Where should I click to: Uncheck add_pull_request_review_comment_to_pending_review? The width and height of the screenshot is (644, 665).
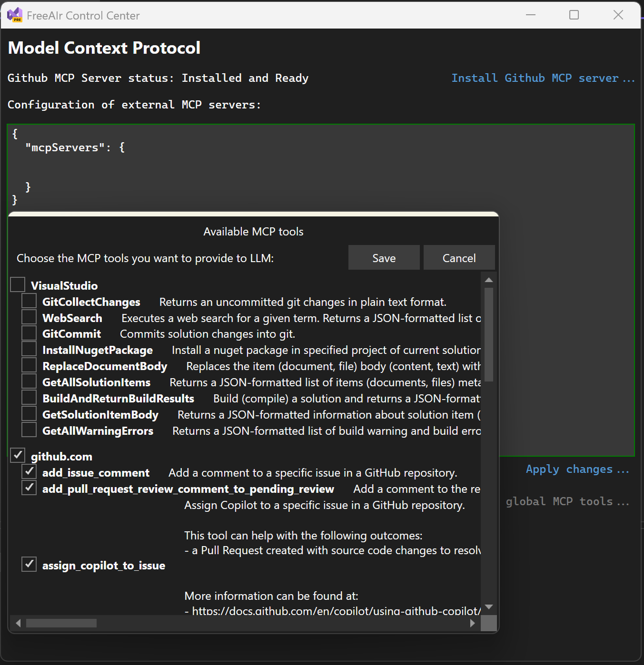29,487
